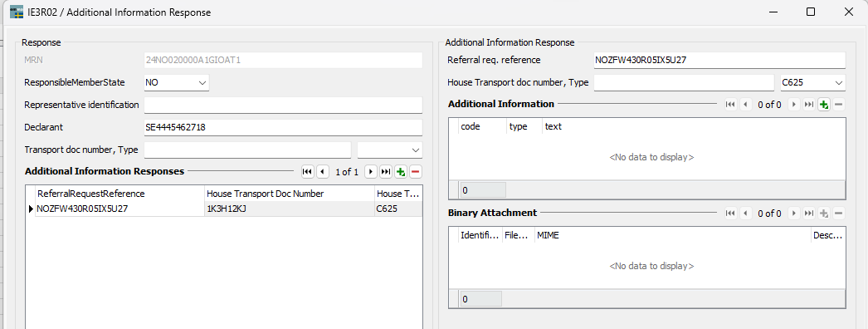The width and height of the screenshot is (868, 329).
Task: Go to next record in Binary Attachment navigator
Action: 794,214
